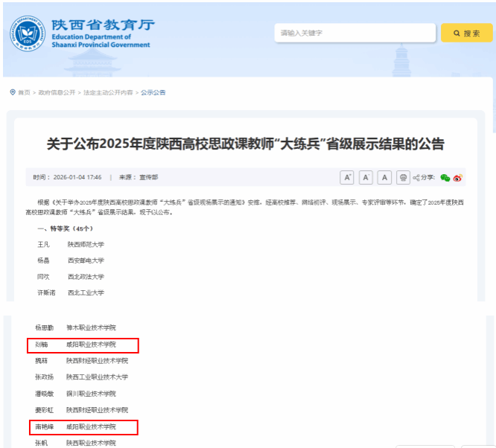The image size is (496, 448).
Task: Decrease font size with A- icon
Action: [x=366, y=177]
